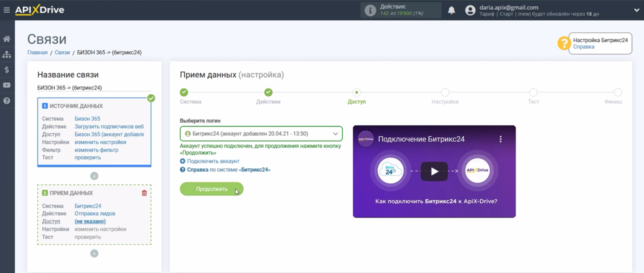Screen dimensions: 644x273
Task: Go to Тест step
Action: (x=533, y=92)
